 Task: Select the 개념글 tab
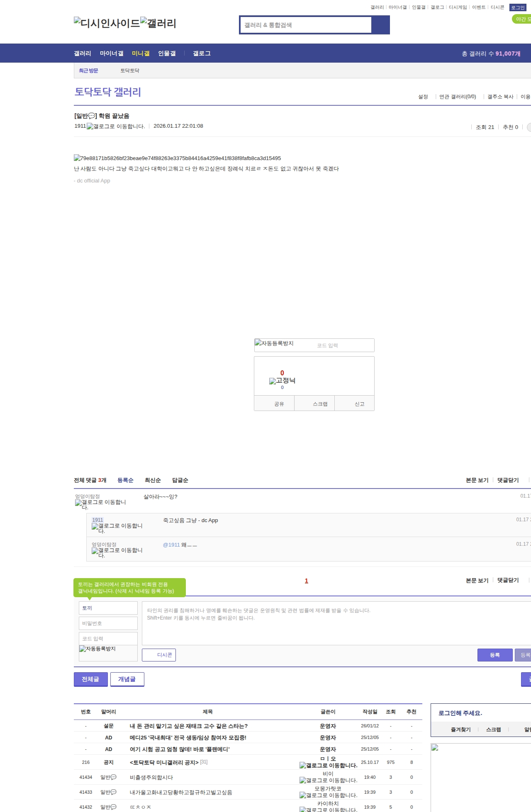tap(127, 679)
